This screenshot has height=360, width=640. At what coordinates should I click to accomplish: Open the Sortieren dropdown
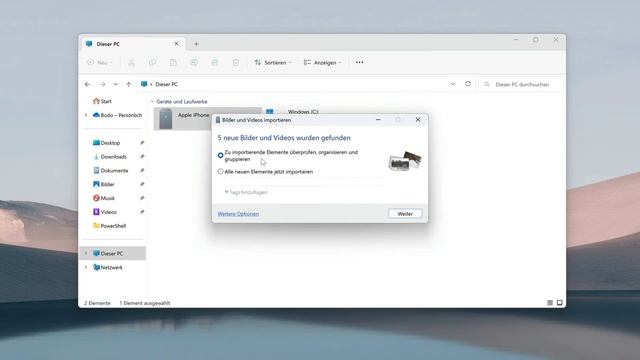[273, 62]
